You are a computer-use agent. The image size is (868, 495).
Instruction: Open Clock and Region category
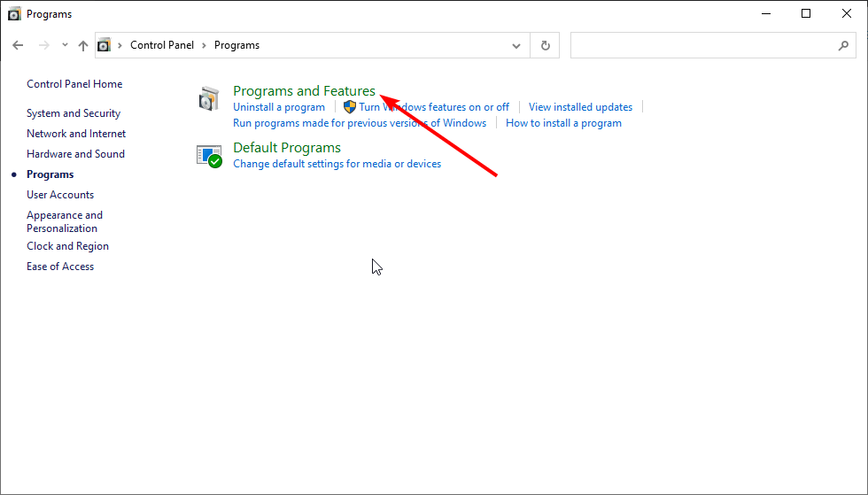67,246
